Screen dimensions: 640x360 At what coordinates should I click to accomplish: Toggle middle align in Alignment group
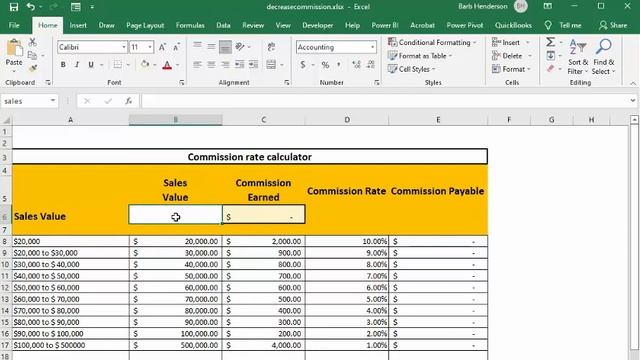(x=211, y=47)
